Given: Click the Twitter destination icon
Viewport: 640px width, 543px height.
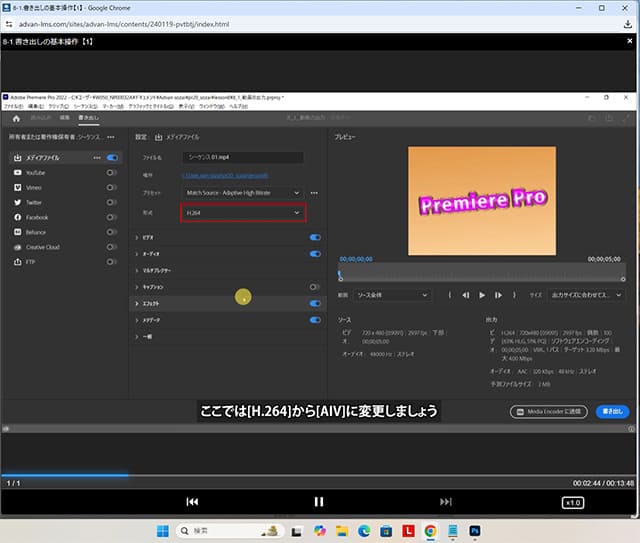Looking at the screenshot, I should coord(16,202).
